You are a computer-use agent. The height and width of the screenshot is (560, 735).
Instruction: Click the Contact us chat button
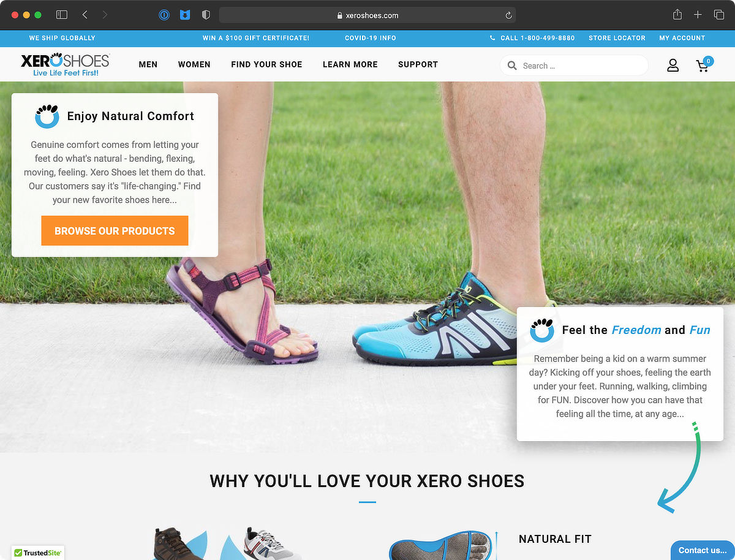coord(703,550)
